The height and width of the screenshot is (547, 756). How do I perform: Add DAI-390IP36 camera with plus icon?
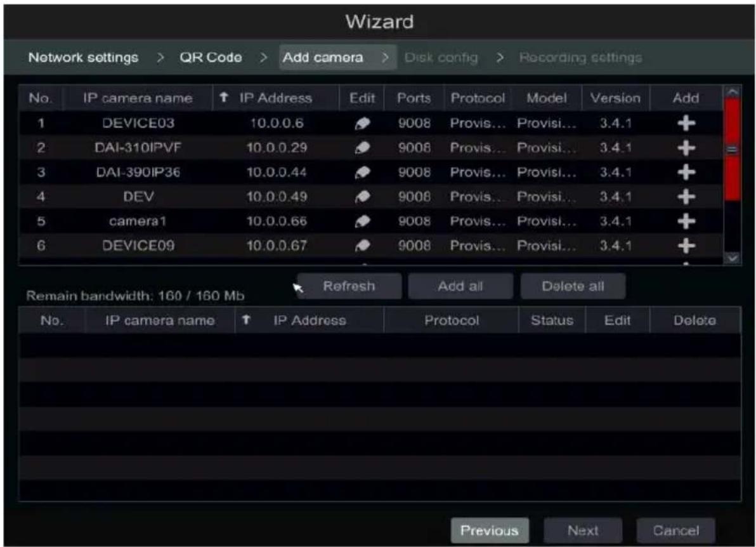tap(686, 172)
